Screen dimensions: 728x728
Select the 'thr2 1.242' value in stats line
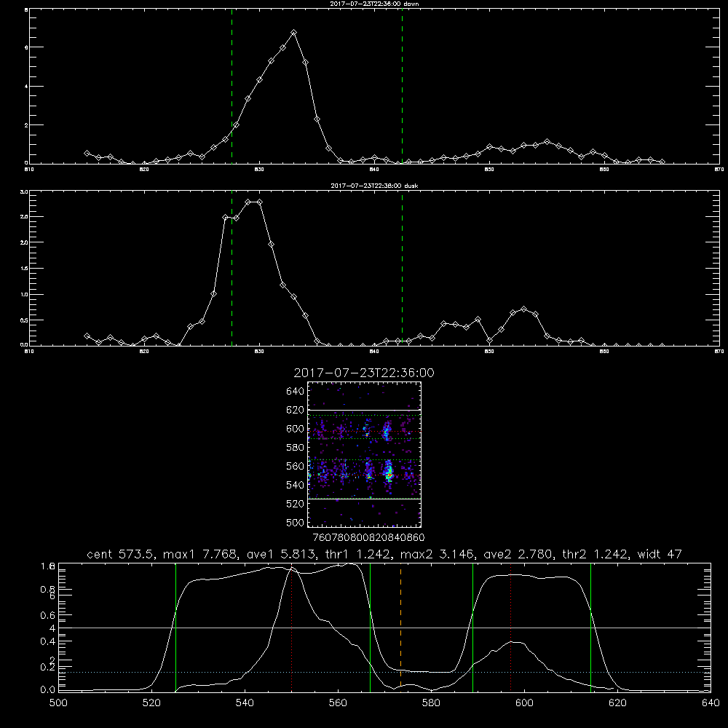click(596, 554)
